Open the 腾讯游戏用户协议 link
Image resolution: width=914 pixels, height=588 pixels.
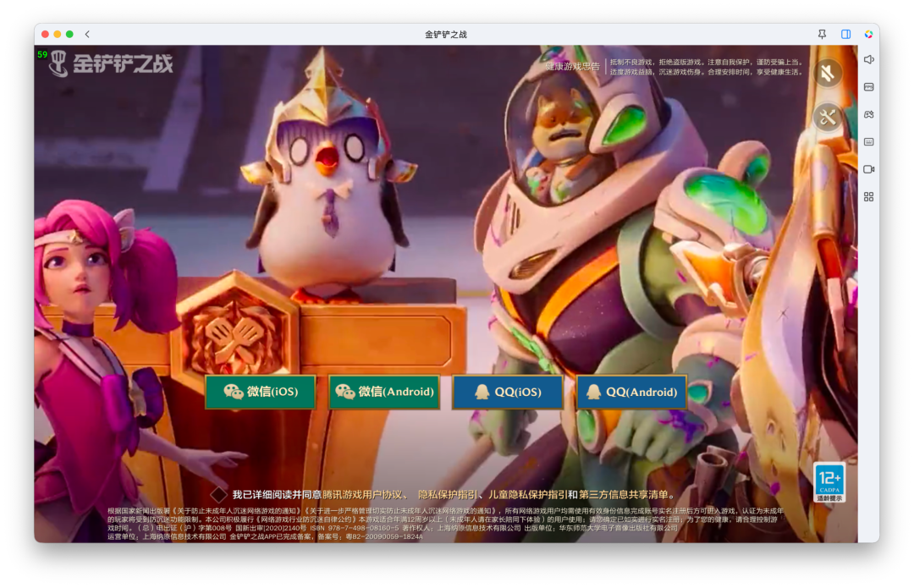[362, 495]
